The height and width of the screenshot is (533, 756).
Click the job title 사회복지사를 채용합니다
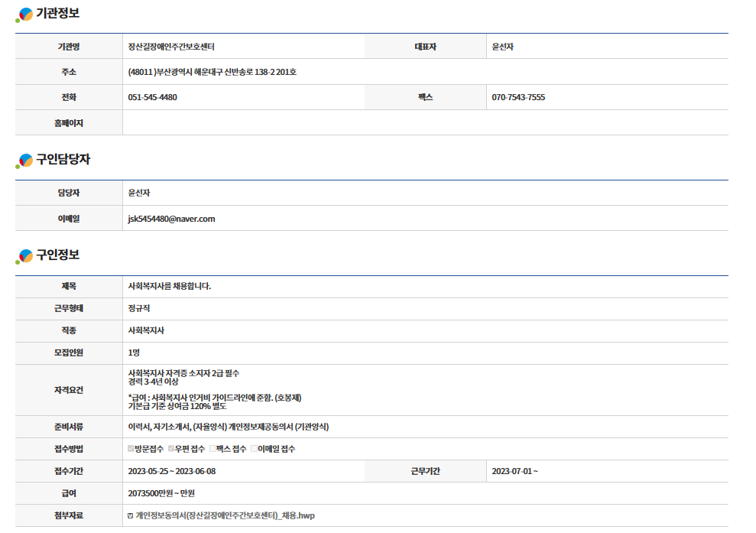pyautogui.click(x=169, y=287)
